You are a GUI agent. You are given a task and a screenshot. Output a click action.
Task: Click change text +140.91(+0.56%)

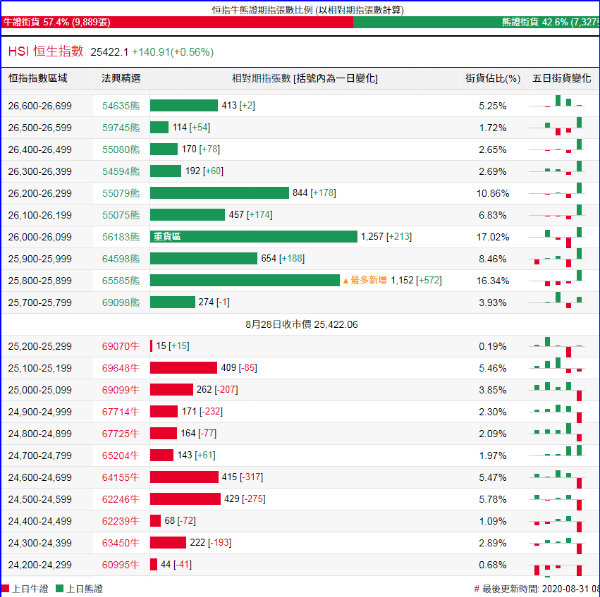[x=173, y=52]
